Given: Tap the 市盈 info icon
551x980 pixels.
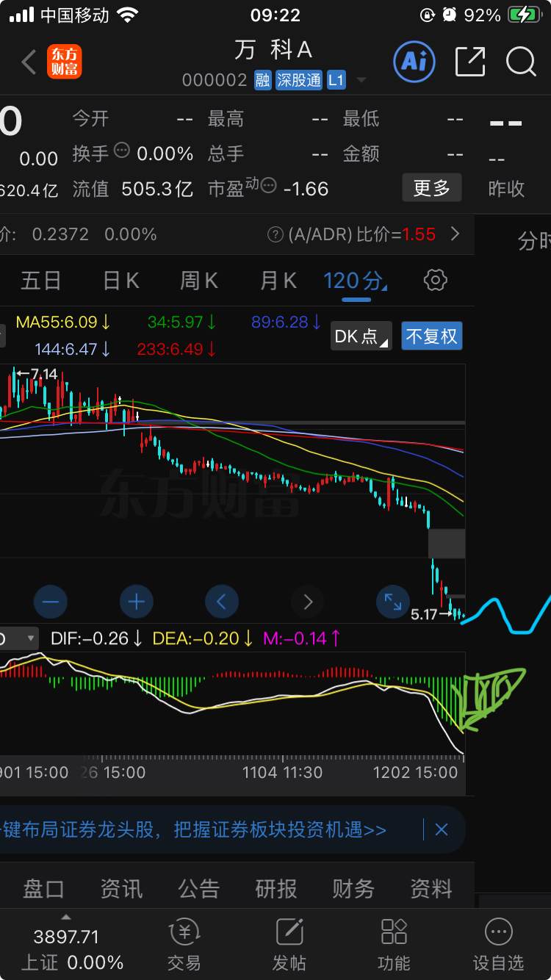Looking at the screenshot, I should tap(269, 185).
